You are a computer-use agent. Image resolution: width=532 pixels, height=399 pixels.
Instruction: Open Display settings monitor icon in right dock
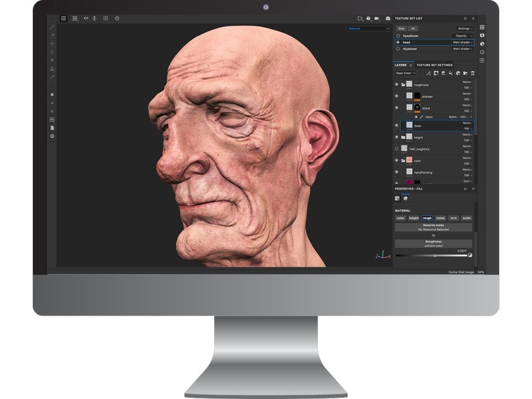[x=482, y=35]
